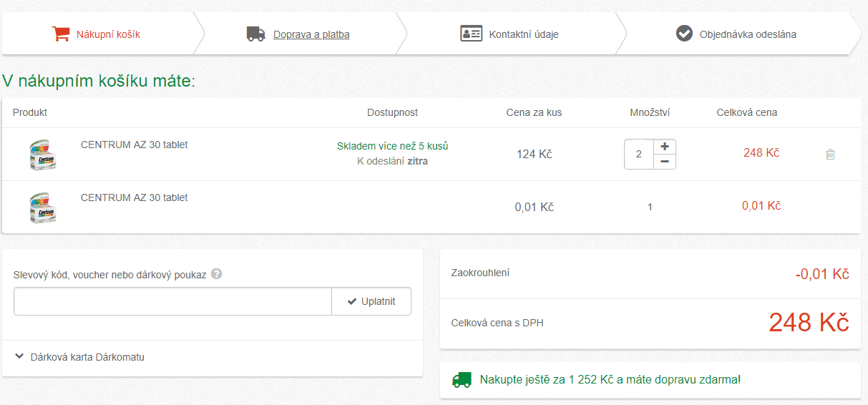The image size is (868, 405).
Task: Click the contact card icon
Action: point(471,34)
